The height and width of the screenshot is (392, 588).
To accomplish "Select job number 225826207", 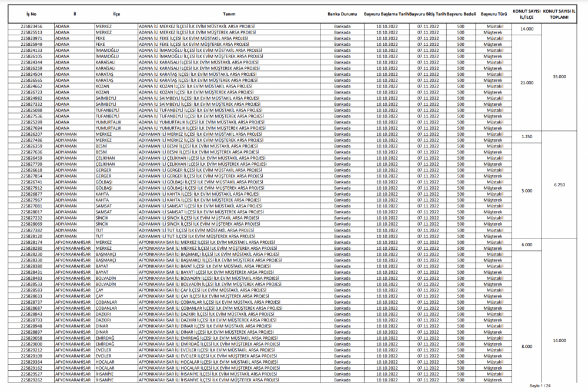I will tap(32, 134).
